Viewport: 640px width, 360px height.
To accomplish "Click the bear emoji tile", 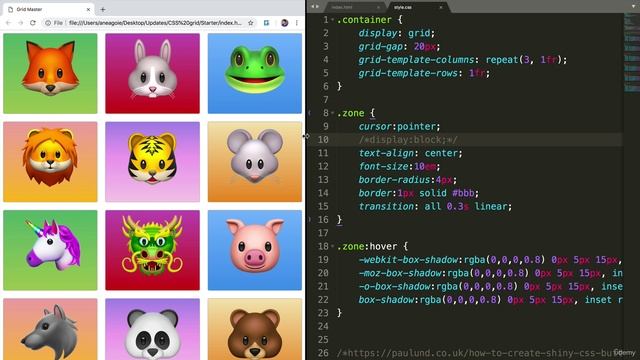I will pyautogui.click(x=255, y=329).
